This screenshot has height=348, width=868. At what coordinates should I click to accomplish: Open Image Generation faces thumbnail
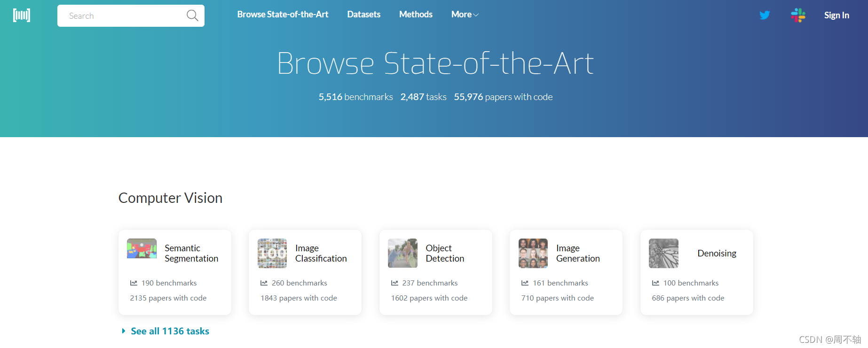(x=533, y=253)
